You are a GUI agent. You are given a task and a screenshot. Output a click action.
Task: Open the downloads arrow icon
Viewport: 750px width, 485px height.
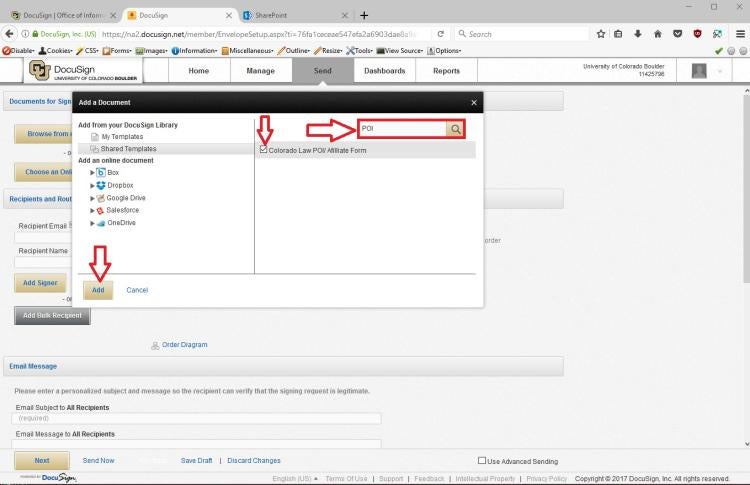click(638, 34)
